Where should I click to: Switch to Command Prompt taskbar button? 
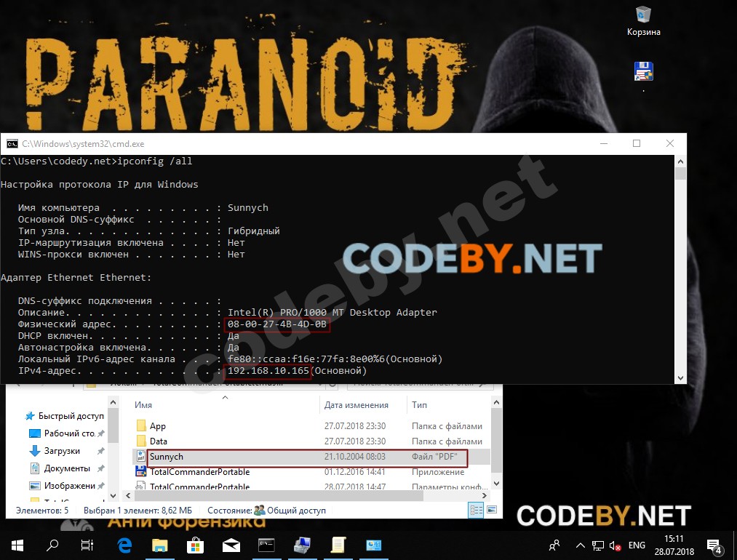coord(266,545)
